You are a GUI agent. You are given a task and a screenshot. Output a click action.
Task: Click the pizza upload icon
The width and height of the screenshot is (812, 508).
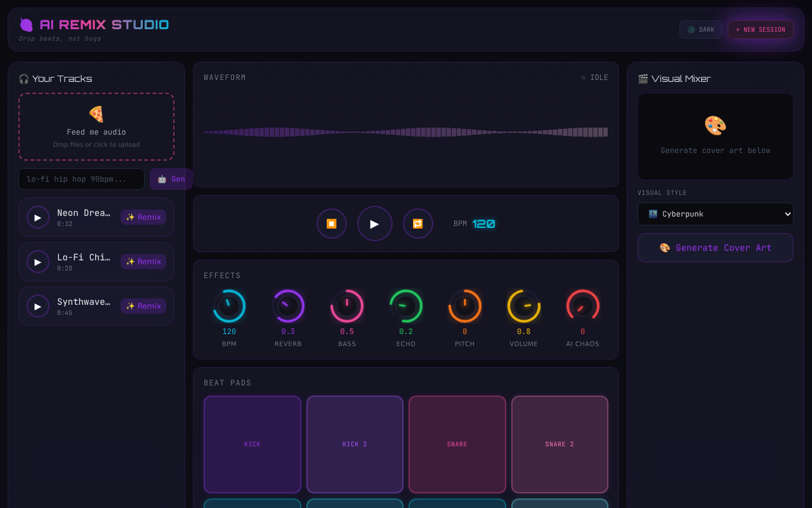(96, 114)
